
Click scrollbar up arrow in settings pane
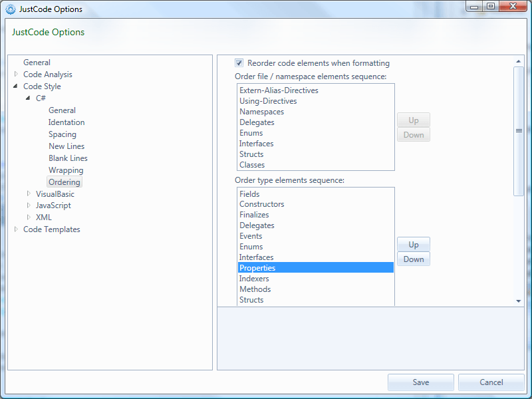(x=519, y=61)
